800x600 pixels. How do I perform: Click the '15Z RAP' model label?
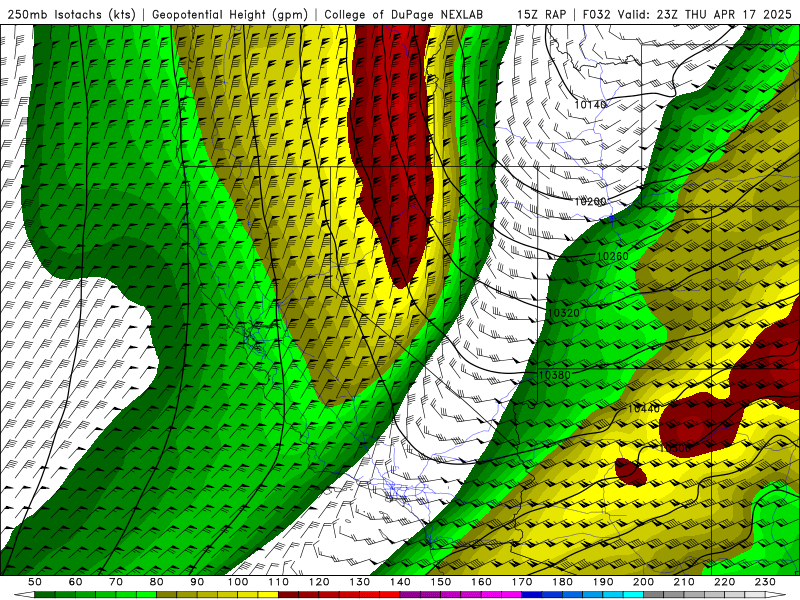542,14
